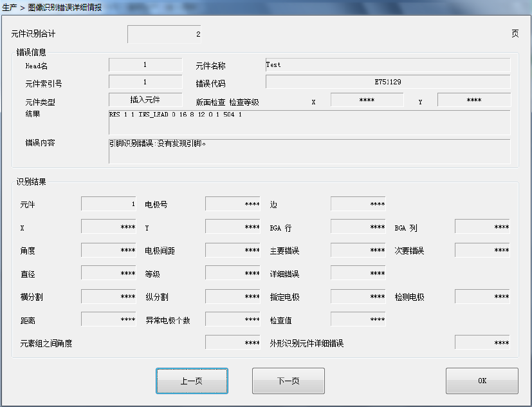Click the 错误信息 group label
Image resolution: width=532 pixels, height=407 pixels.
(32, 52)
